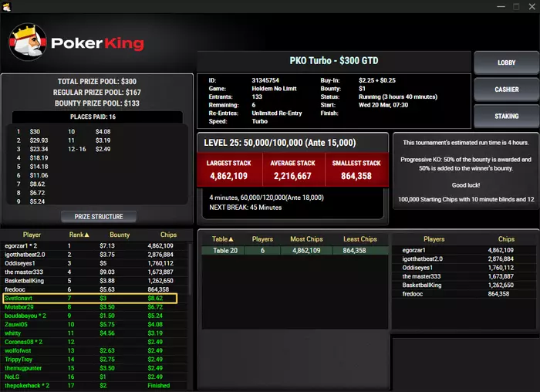
Task: Click egorzar1 in table players panel
Action: [x=464, y=251]
